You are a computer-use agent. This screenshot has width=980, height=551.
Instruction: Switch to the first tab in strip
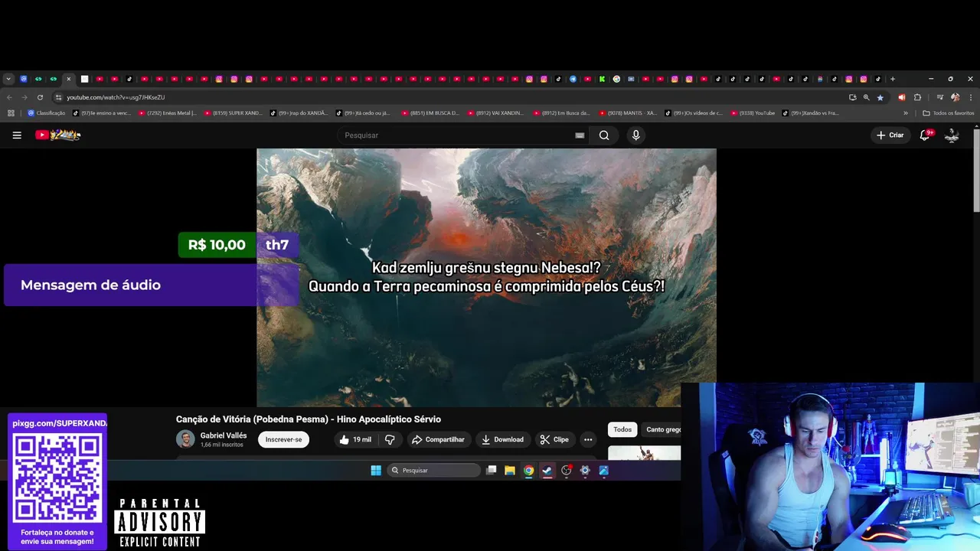point(24,79)
